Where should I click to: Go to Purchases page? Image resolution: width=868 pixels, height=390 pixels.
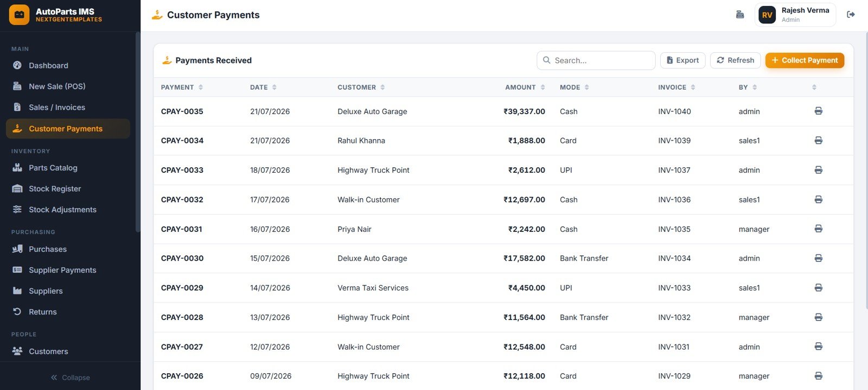pos(68,249)
